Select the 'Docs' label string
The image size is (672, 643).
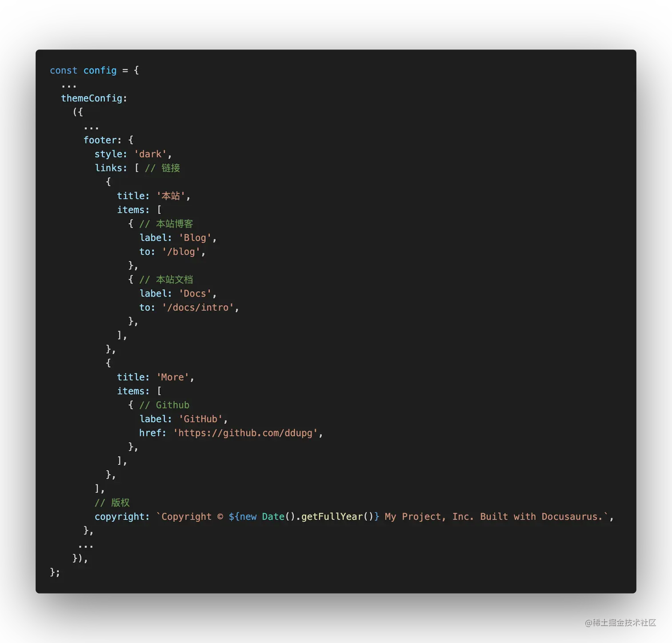point(195,293)
